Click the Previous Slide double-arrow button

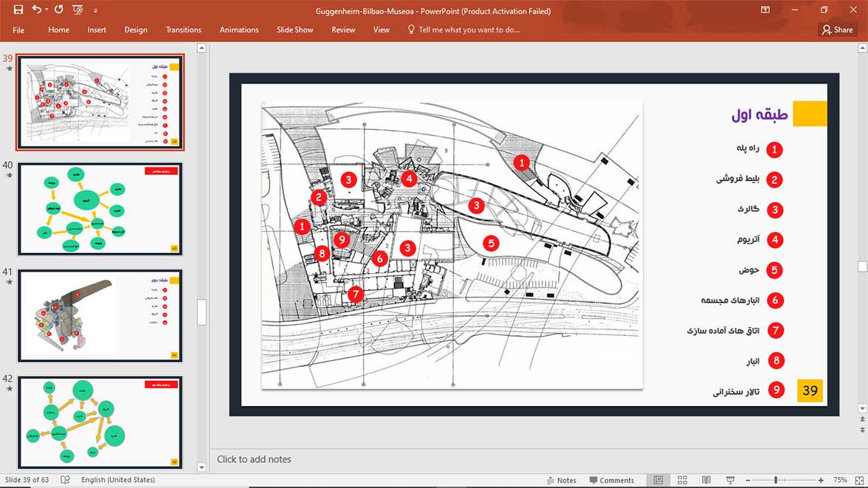coord(862,419)
